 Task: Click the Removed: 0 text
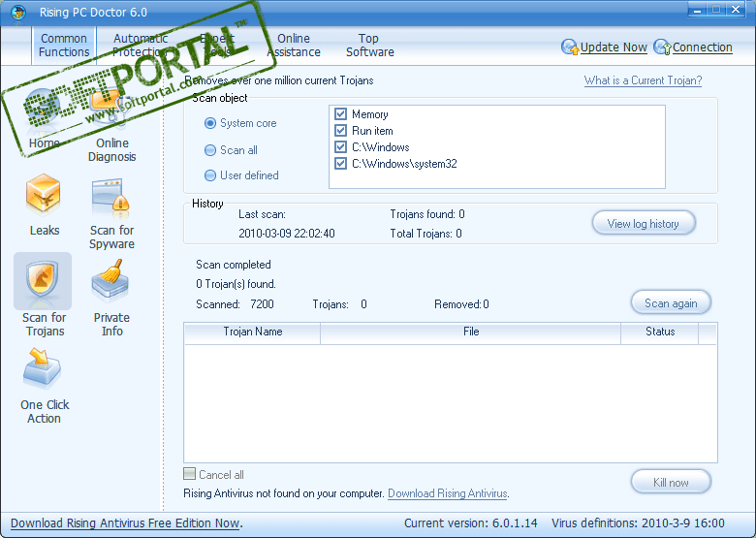461,304
